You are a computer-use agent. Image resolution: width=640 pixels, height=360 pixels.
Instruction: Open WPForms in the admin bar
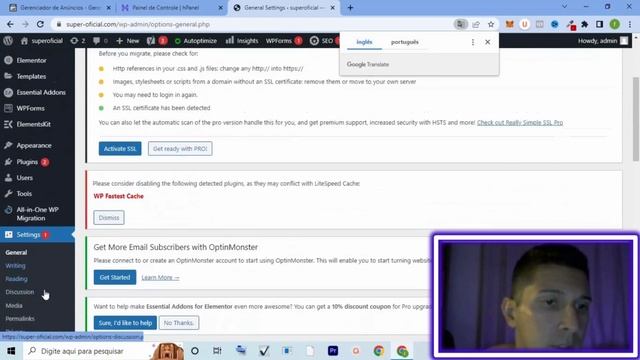click(x=284, y=41)
